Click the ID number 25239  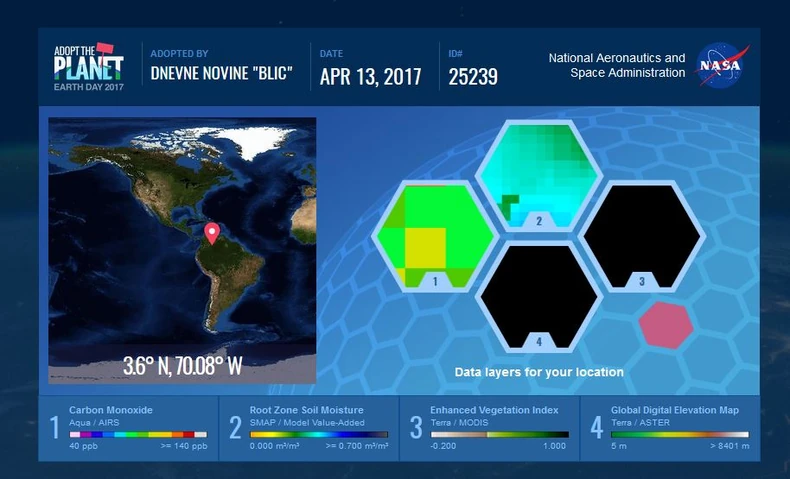click(473, 77)
